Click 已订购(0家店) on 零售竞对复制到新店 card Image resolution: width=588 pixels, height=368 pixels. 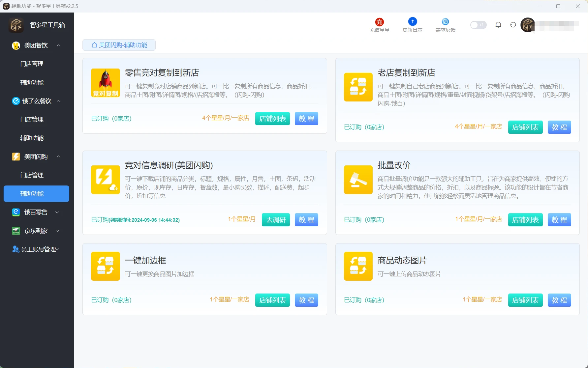pos(111,119)
